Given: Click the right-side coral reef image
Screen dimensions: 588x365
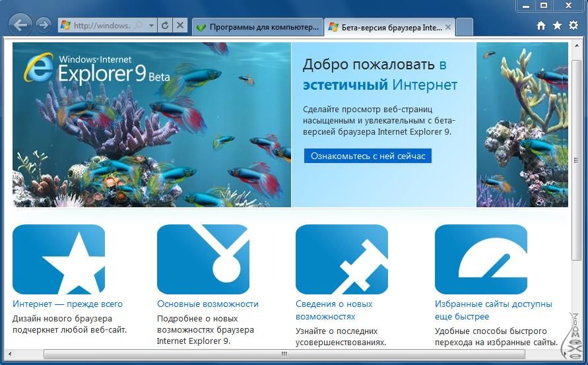Looking at the screenshot, I should pos(522,125).
